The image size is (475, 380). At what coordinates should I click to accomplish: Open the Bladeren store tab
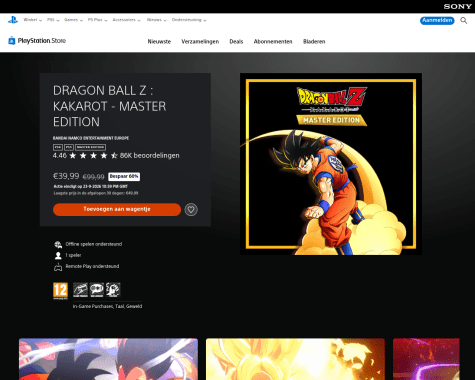tap(314, 42)
